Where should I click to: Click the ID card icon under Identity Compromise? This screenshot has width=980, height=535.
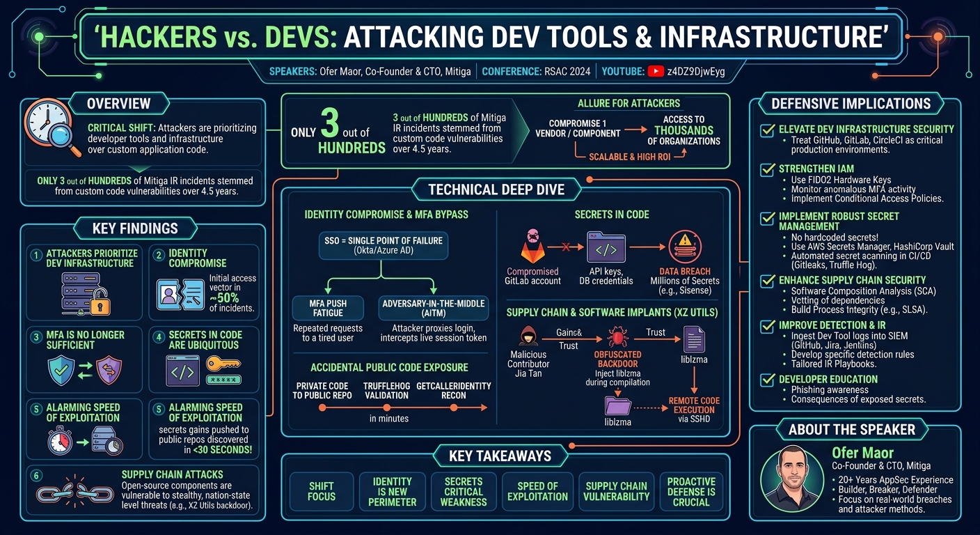click(x=180, y=295)
